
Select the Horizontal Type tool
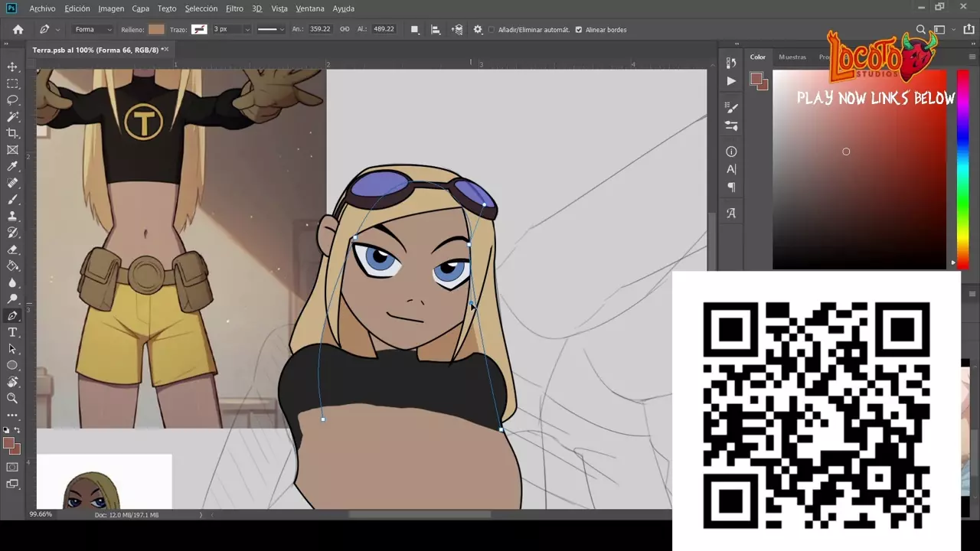point(12,332)
